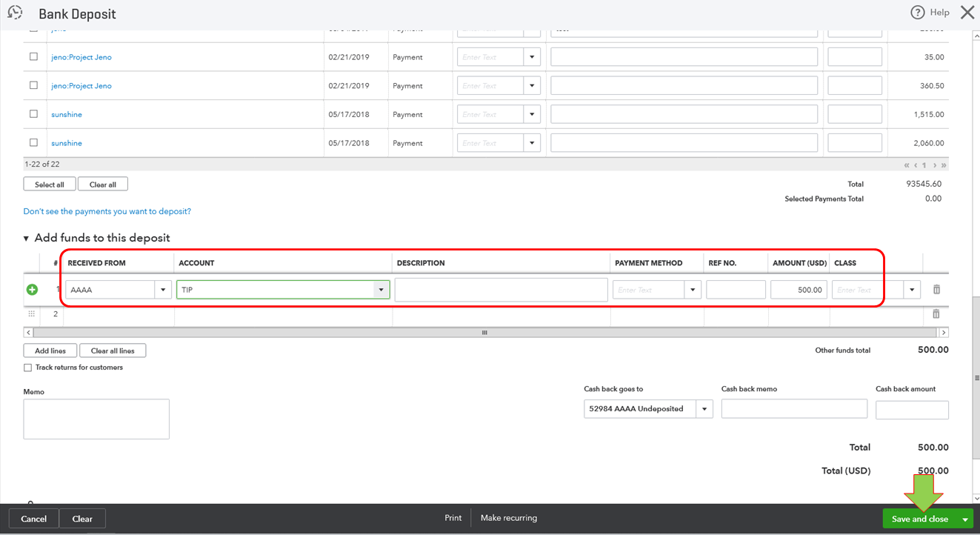Click Print in the bottom bar
Image resolution: width=980 pixels, height=535 pixels.
[453, 518]
